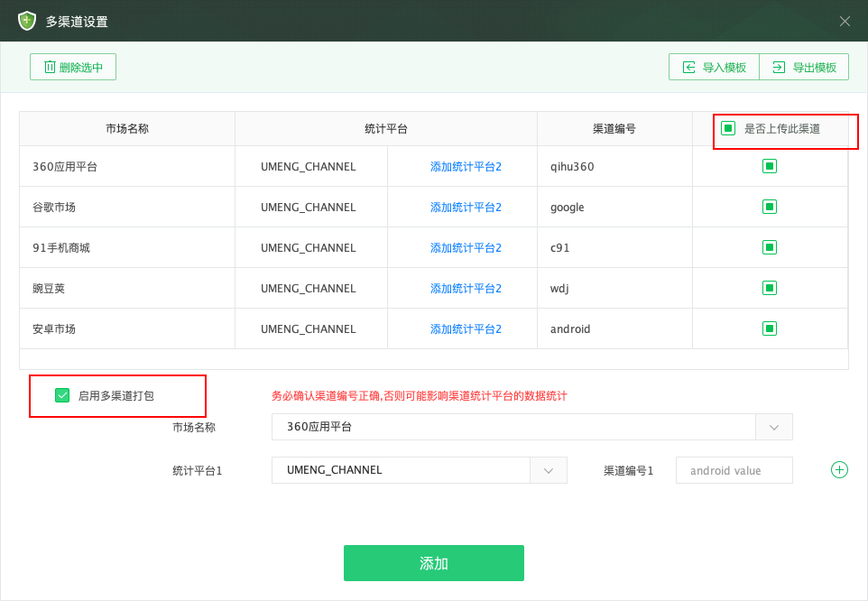Viewport: 868px width, 601px height.
Task: Select the 91手机商城 table cell
Action: (127, 248)
